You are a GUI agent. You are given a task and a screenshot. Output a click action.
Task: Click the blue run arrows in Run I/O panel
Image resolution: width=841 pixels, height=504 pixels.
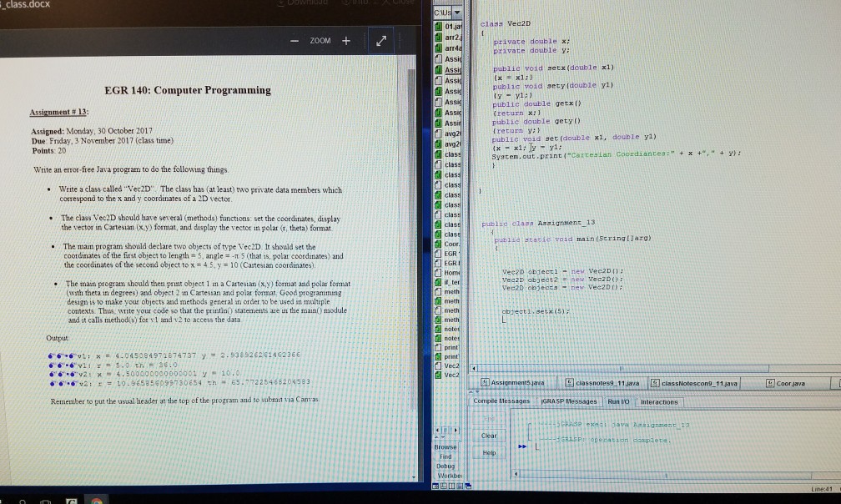[521, 446]
